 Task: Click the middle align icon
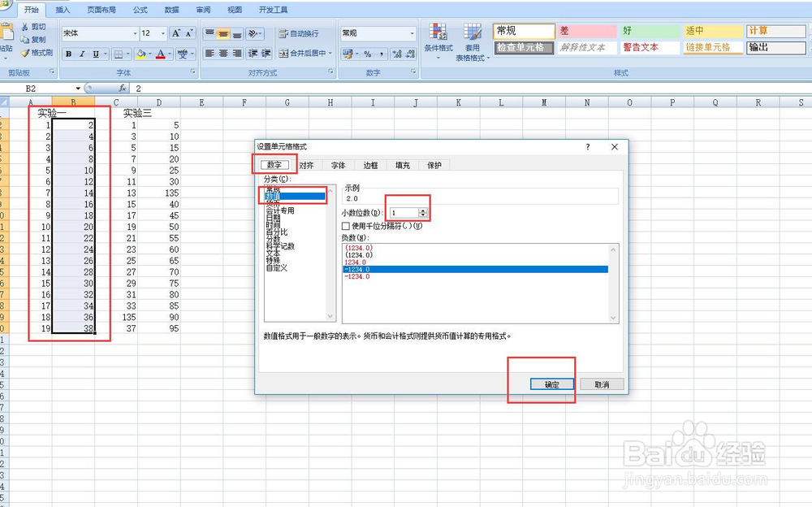tap(223, 33)
